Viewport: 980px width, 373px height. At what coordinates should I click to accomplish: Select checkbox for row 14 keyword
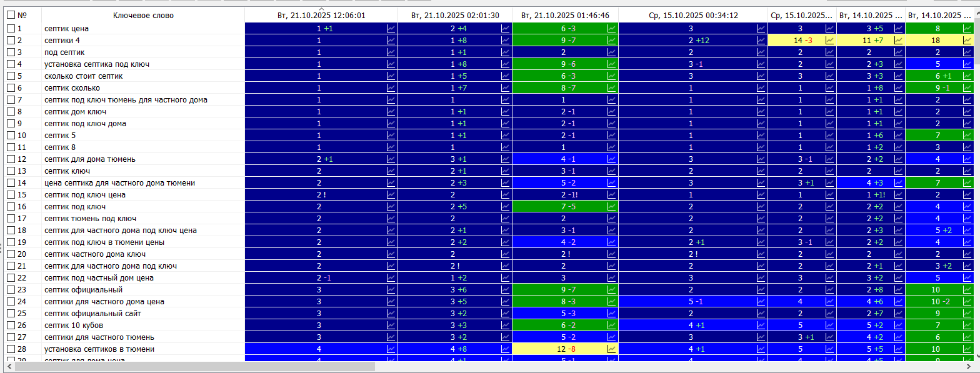[11, 182]
